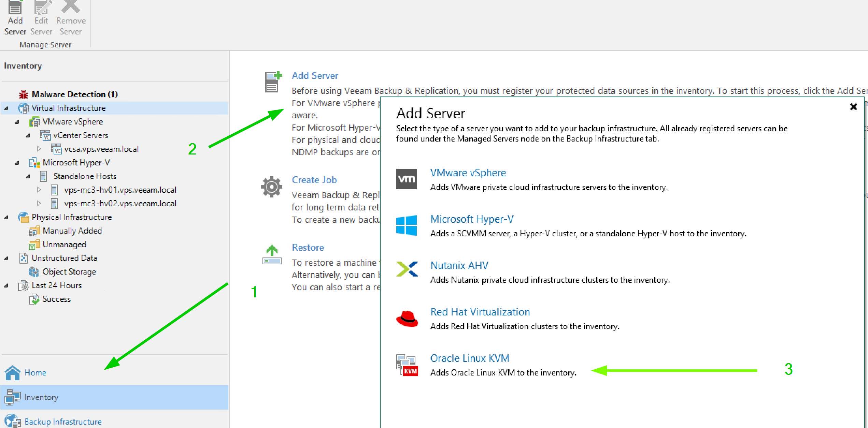Click the Restore upload arrow icon
The width and height of the screenshot is (868, 428).
pos(272,255)
